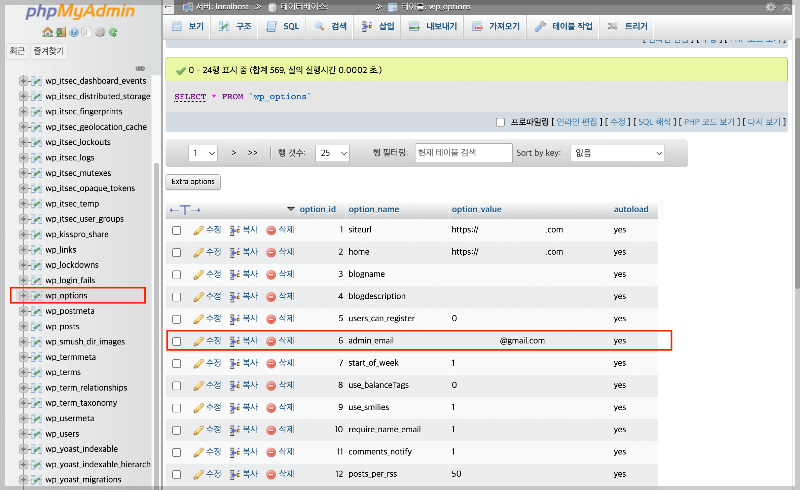
Task: Check the blogname row checkbox
Action: tap(177, 275)
